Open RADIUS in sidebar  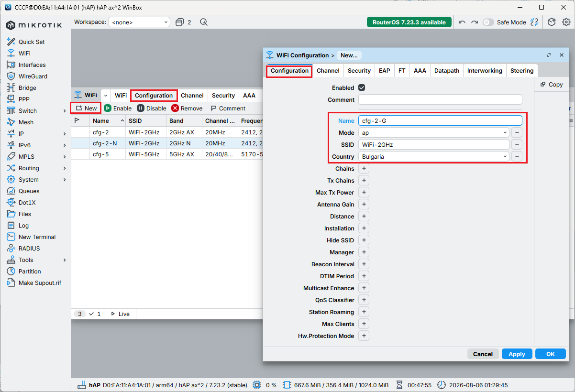pos(29,248)
